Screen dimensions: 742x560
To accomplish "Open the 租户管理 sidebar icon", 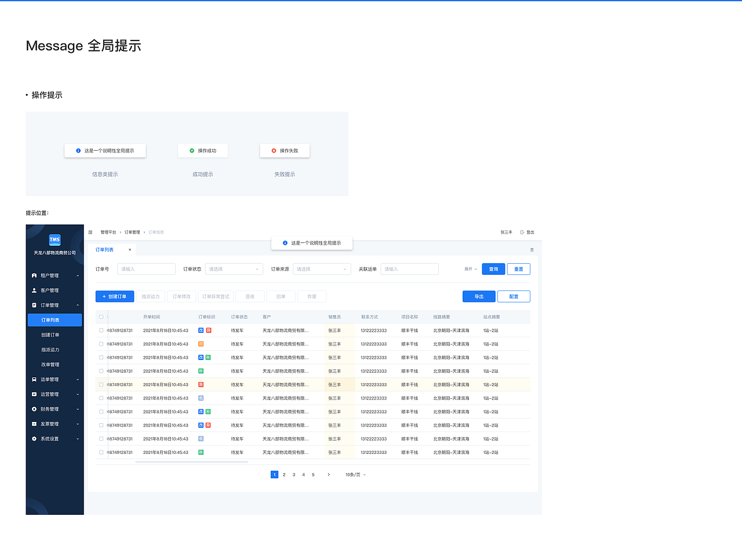I will pos(35,275).
